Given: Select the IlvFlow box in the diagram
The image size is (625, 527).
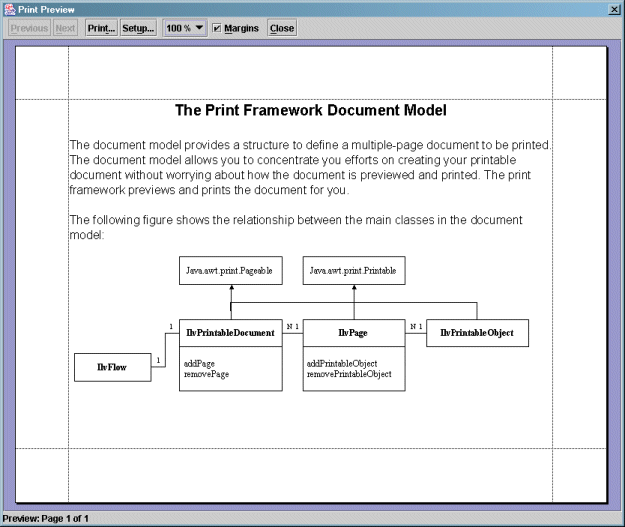Looking at the screenshot, I should tap(112, 367).
